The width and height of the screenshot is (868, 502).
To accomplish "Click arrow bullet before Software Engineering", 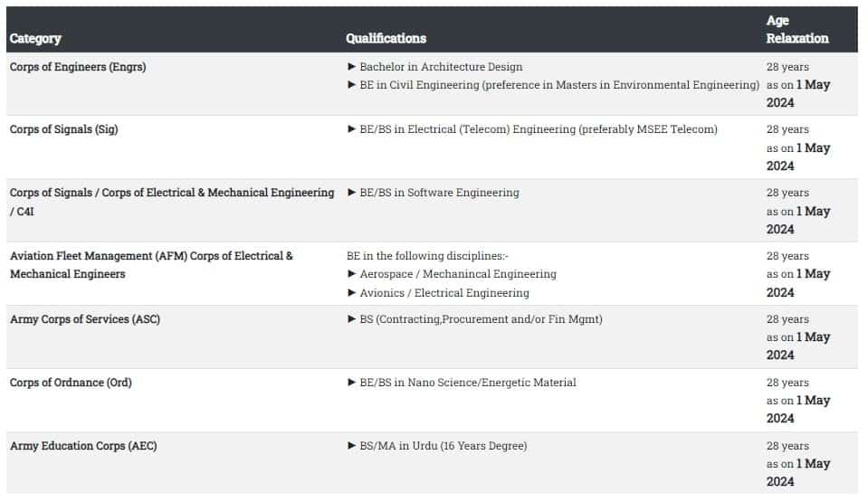I will click(x=351, y=193).
